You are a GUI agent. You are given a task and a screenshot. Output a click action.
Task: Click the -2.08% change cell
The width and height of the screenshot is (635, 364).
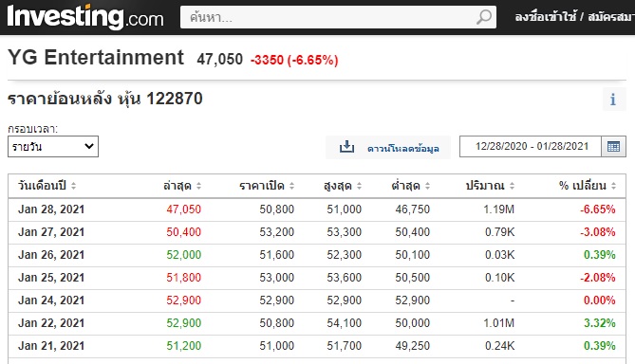(597, 277)
